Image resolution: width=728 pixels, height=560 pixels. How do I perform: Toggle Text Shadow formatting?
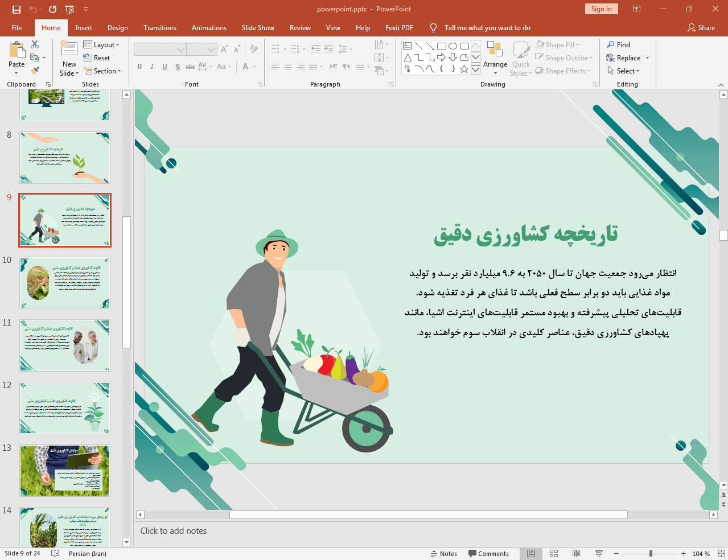(178, 67)
